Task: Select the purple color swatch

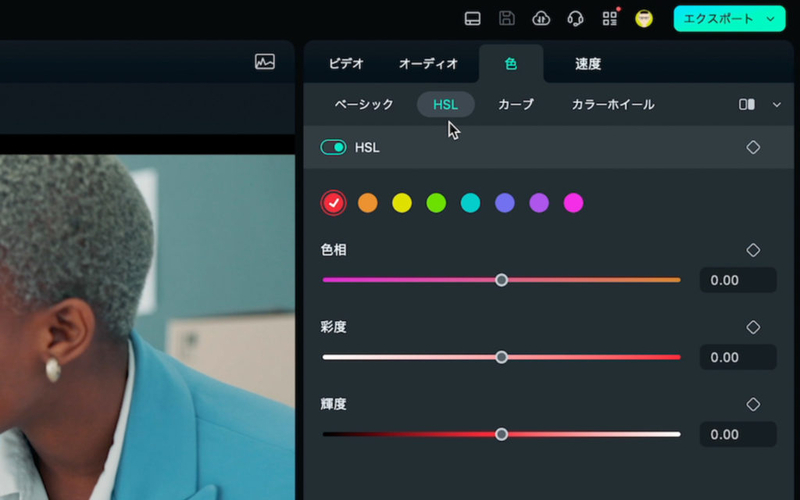Action: [539, 203]
